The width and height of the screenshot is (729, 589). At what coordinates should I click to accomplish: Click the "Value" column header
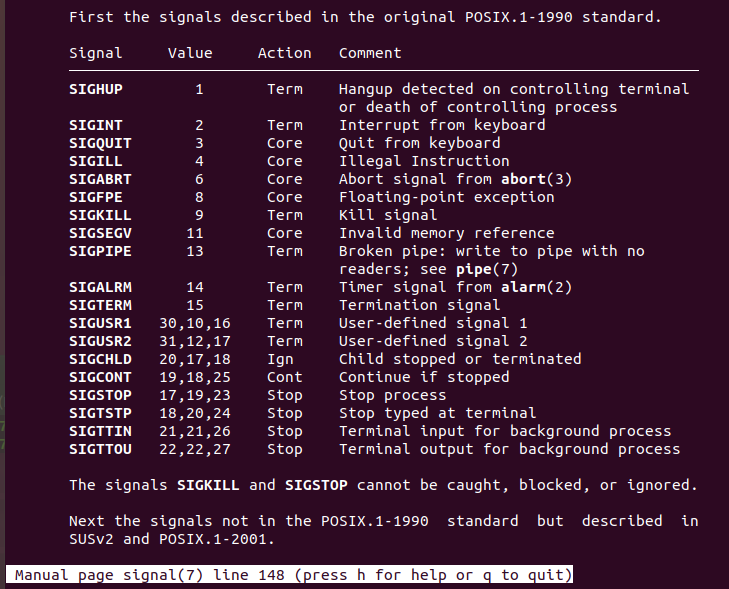(x=190, y=53)
